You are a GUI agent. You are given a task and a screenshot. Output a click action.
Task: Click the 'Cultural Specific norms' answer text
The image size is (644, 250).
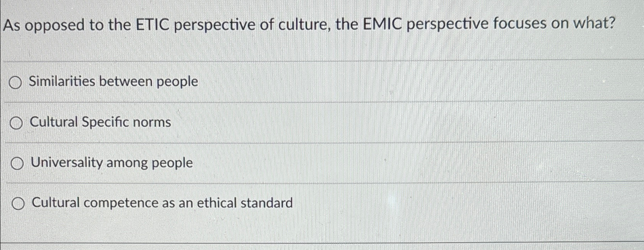(99, 123)
